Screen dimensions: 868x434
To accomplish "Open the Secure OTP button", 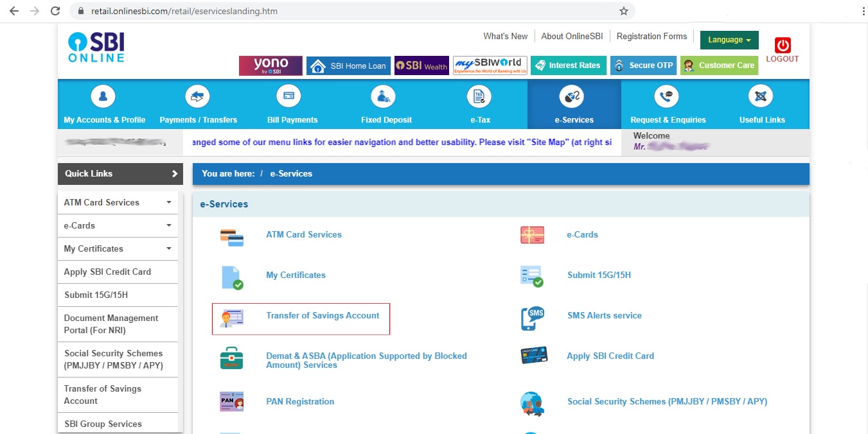I will [x=643, y=65].
